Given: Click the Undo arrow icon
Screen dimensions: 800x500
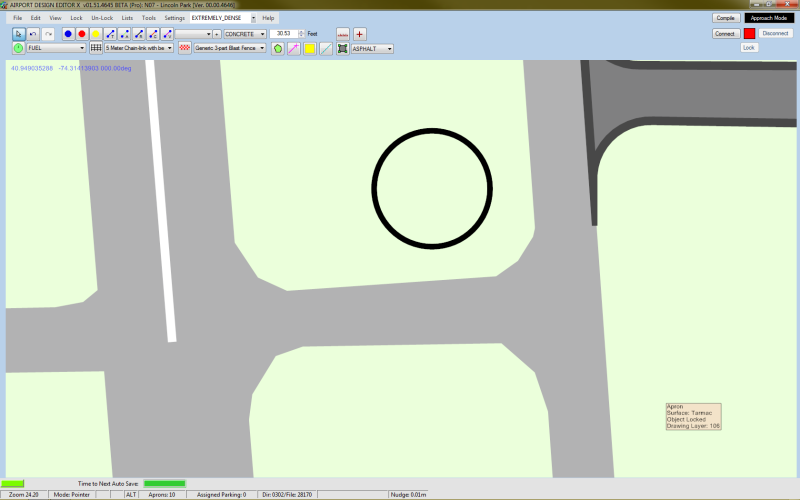Looking at the screenshot, I should click(x=33, y=34).
